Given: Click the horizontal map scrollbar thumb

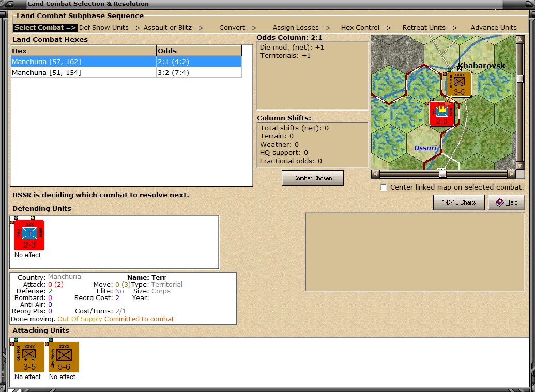Looking at the screenshot, I should pyautogui.click(x=442, y=174).
